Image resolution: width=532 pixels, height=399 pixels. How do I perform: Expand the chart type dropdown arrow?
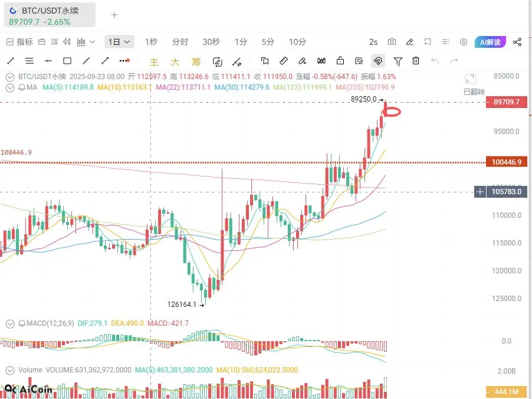pyautogui.click(x=92, y=42)
